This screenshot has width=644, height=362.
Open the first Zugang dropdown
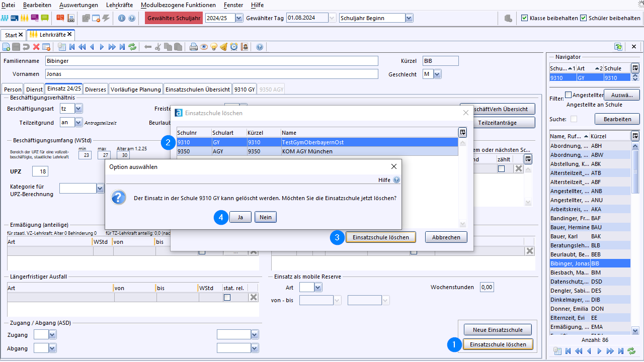[x=52, y=334]
